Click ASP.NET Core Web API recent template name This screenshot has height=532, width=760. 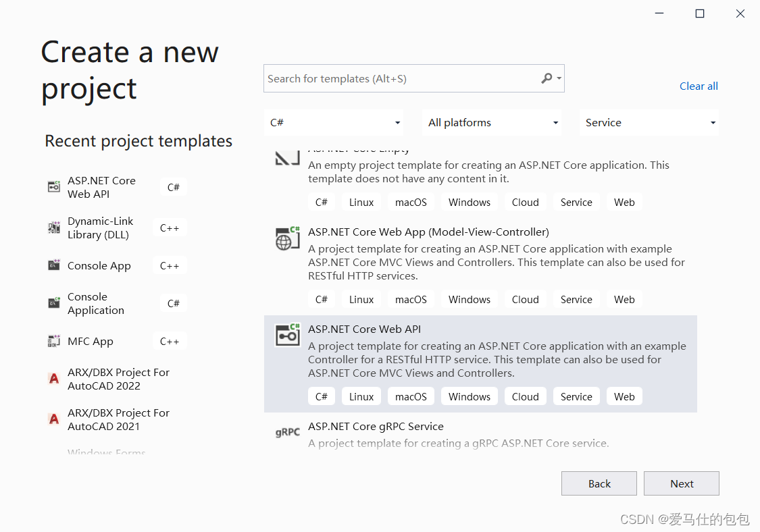pos(102,187)
